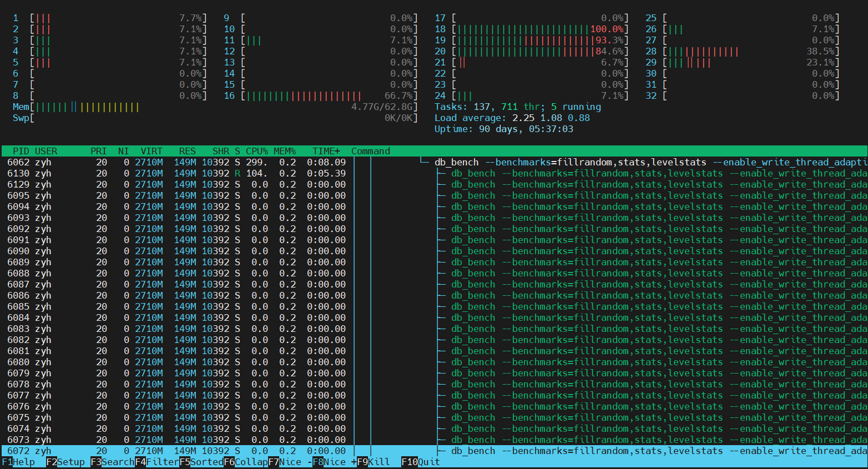The height and width of the screenshot is (469, 868).
Task: Sort by the PID column header
Action: point(21,150)
